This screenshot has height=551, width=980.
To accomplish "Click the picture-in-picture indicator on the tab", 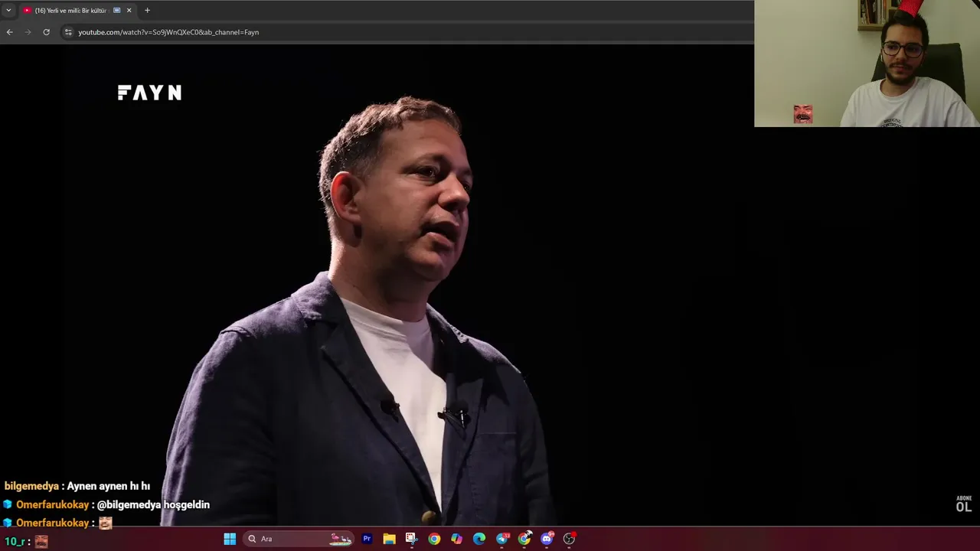I will pos(117,11).
